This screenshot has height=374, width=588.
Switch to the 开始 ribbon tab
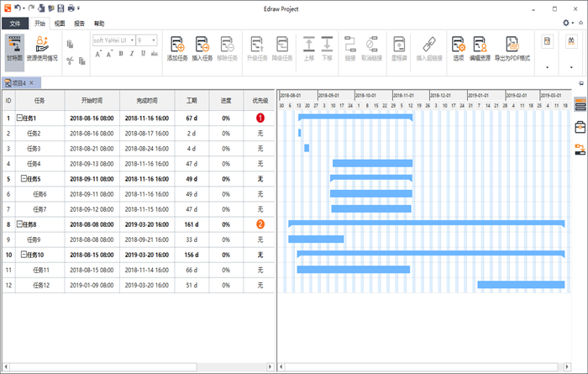(39, 24)
